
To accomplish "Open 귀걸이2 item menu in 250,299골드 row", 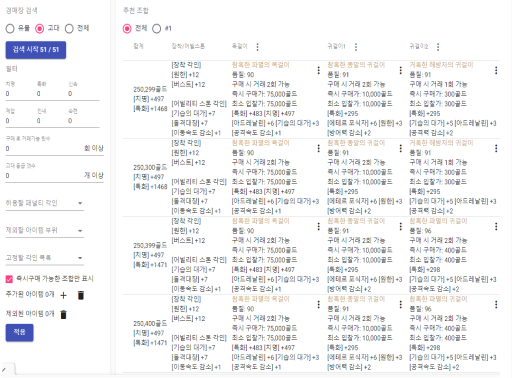I will tap(496, 70).
